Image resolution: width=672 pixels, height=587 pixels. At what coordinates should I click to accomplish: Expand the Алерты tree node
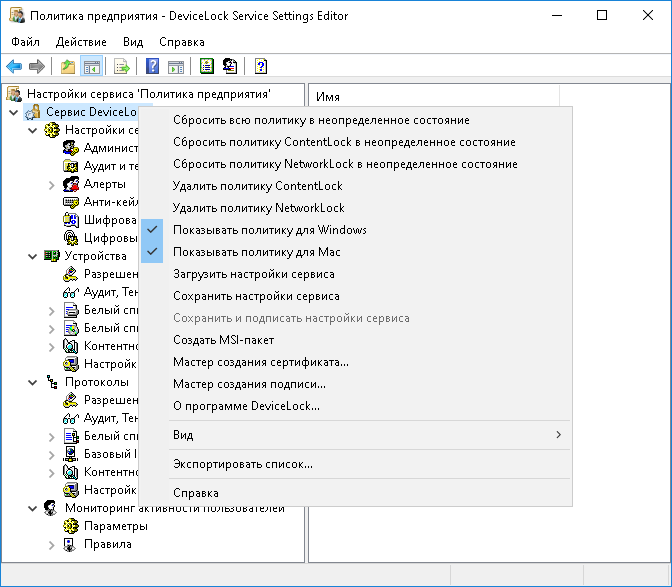[51, 185]
